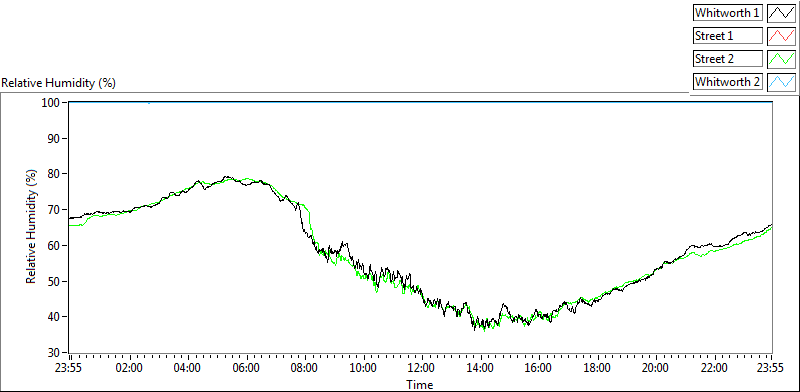Click the Street 1 red plot icon
Screen dimensions: 800x392
pos(781,36)
